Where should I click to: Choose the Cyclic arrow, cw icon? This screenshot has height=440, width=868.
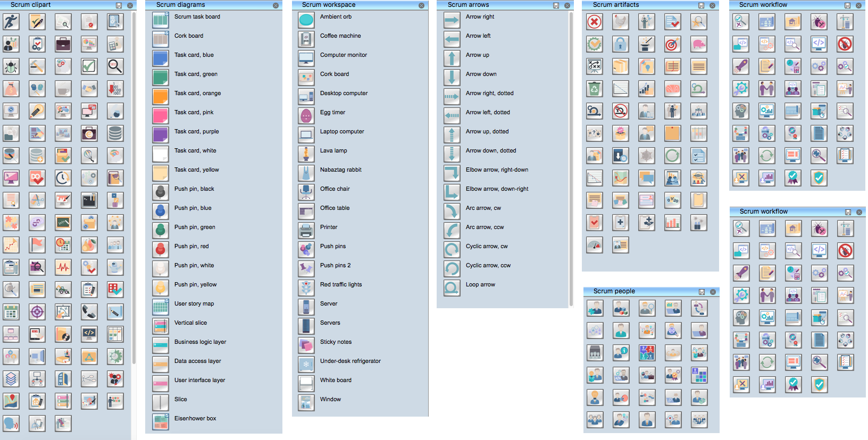(452, 250)
